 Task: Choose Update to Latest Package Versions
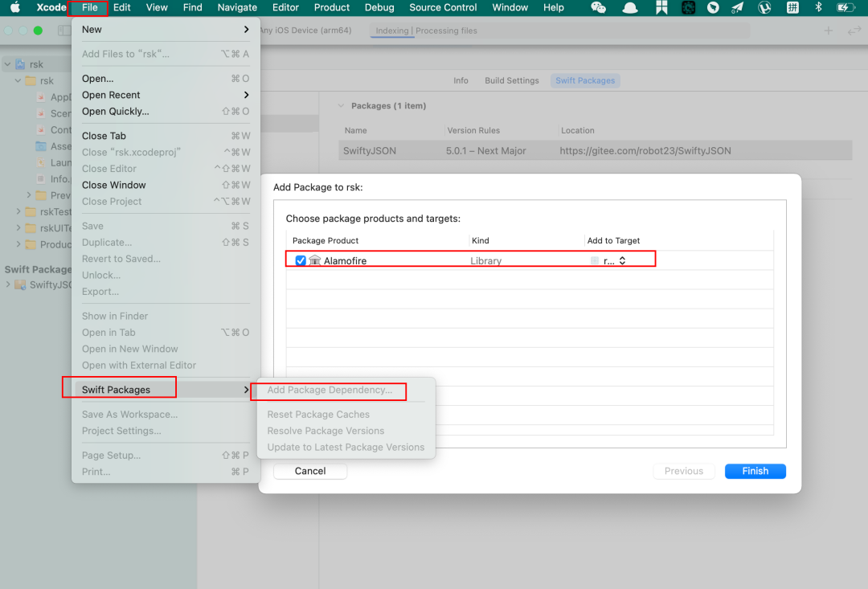[346, 448]
